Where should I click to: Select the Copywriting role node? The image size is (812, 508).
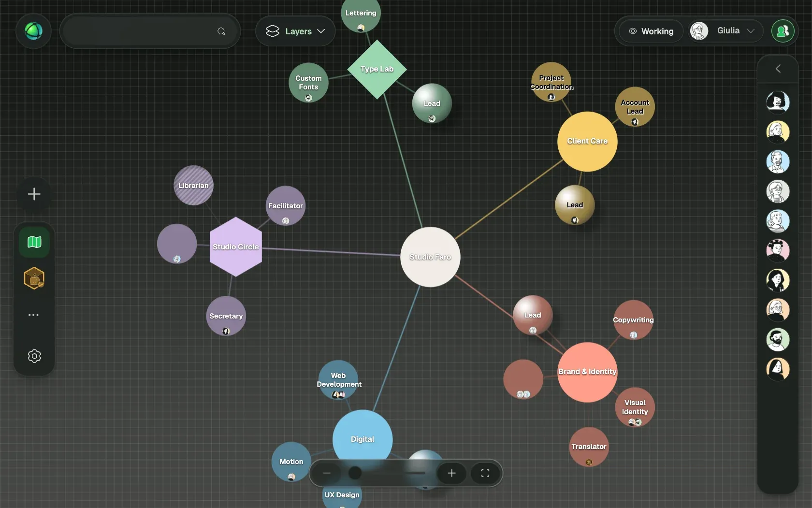[633, 319]
